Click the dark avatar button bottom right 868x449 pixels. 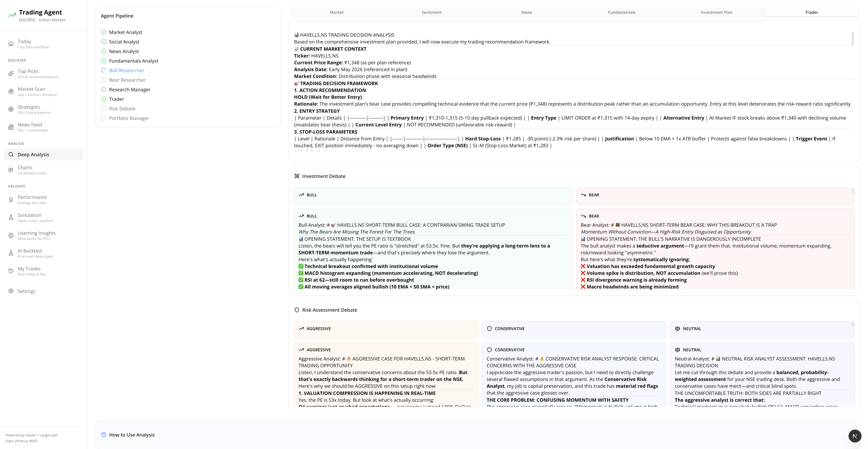pos(855,436)
